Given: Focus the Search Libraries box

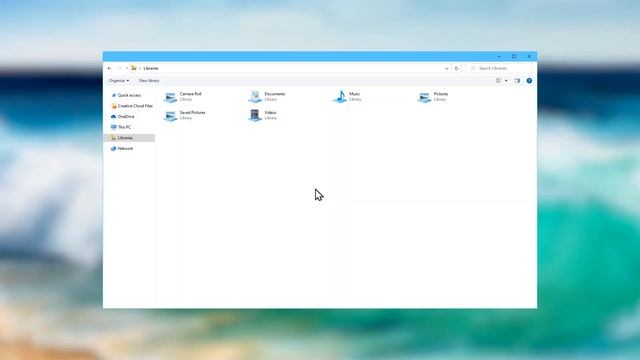Looking at the screenshot, I should [x=500, y=68].
